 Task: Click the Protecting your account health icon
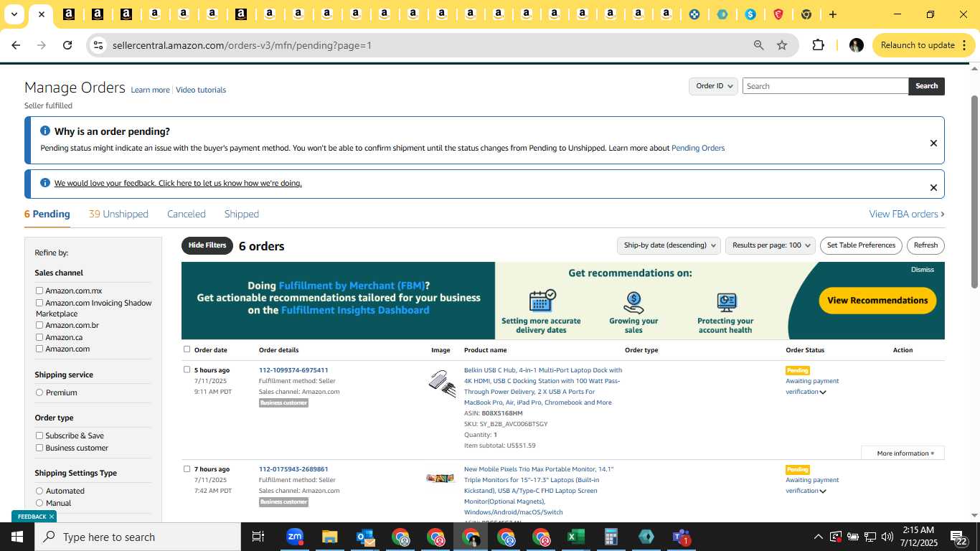[726, 302]
